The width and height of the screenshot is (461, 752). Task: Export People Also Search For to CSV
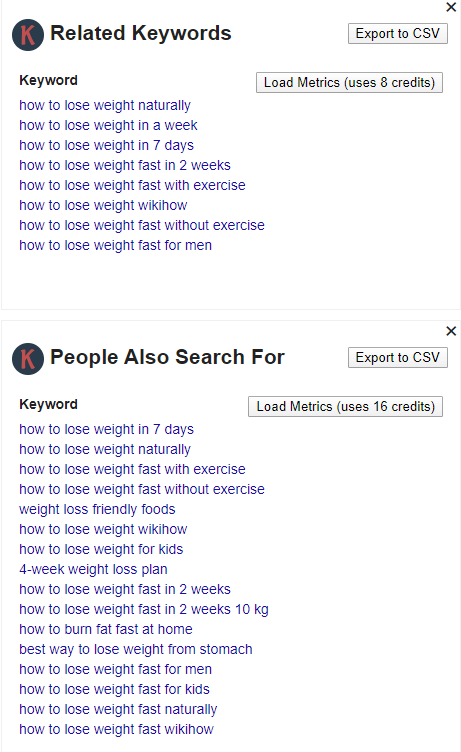[398, 357]
